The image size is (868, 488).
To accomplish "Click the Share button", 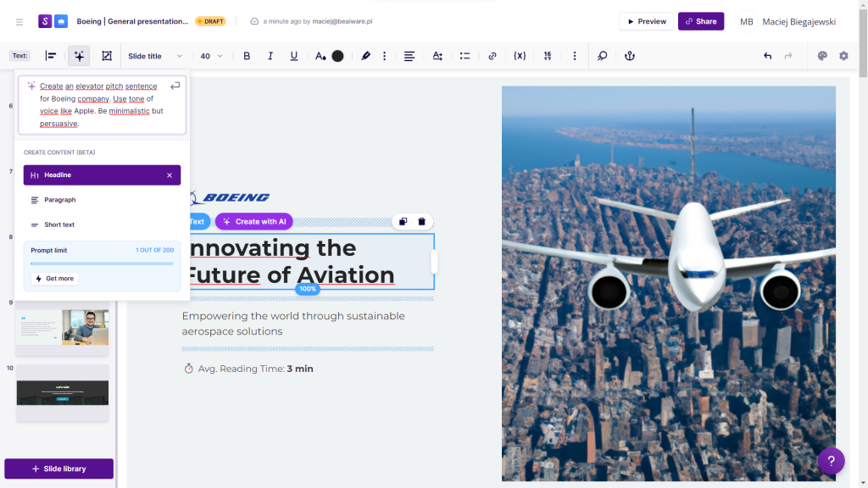I will coord(700,21).
